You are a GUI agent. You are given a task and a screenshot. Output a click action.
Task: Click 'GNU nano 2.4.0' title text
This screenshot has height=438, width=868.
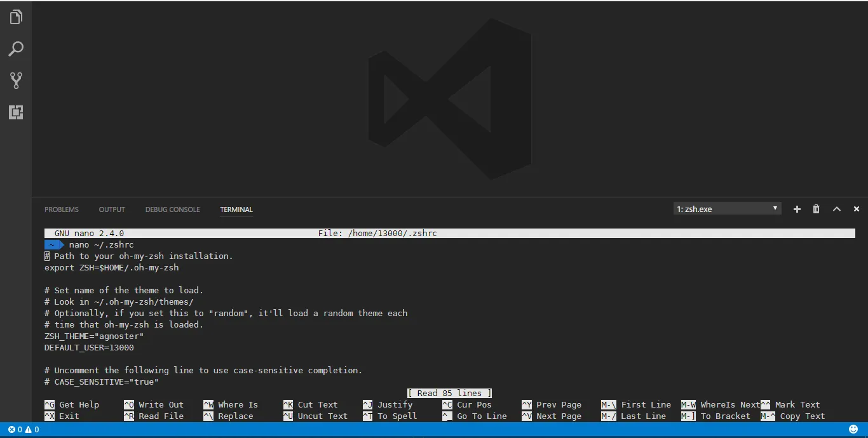pos(89,234)
